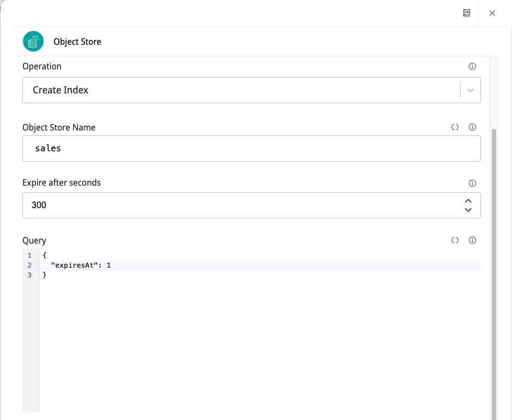Show info for Expire after seconds
This screenshot has width=512, height=420.
click(x=473, y=184)
